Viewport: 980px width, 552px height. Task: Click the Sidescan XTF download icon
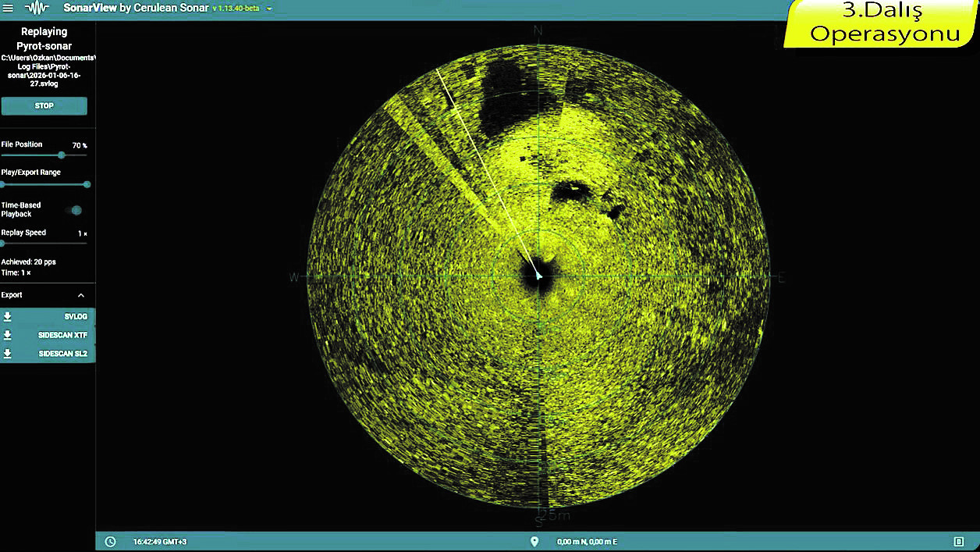coord(8,335)
